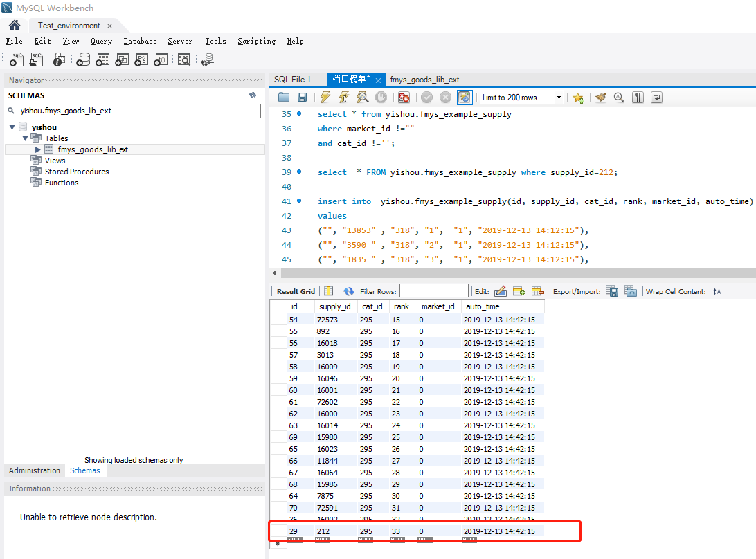Search table data icon
This screenshot has width=756, height=559.
[184, 59]
